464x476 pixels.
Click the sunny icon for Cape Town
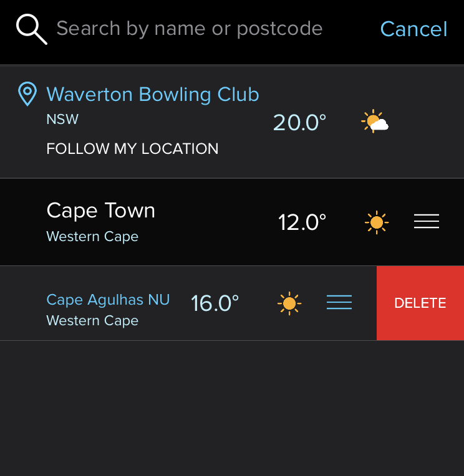click(x=377, y=222)
